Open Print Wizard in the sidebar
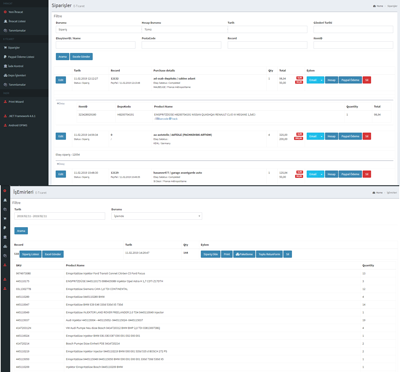The height and width of the screenshot is (372, 400). pos(15,102)
